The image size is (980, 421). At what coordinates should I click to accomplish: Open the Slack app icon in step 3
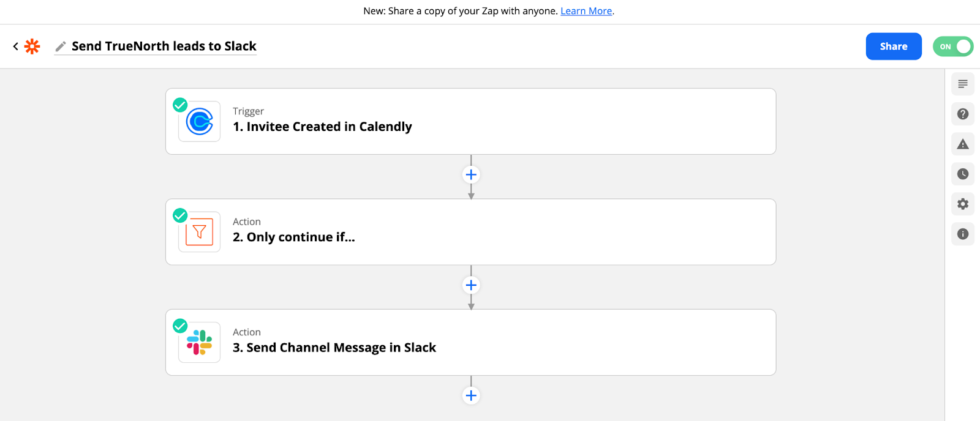(x=199, y=343)
